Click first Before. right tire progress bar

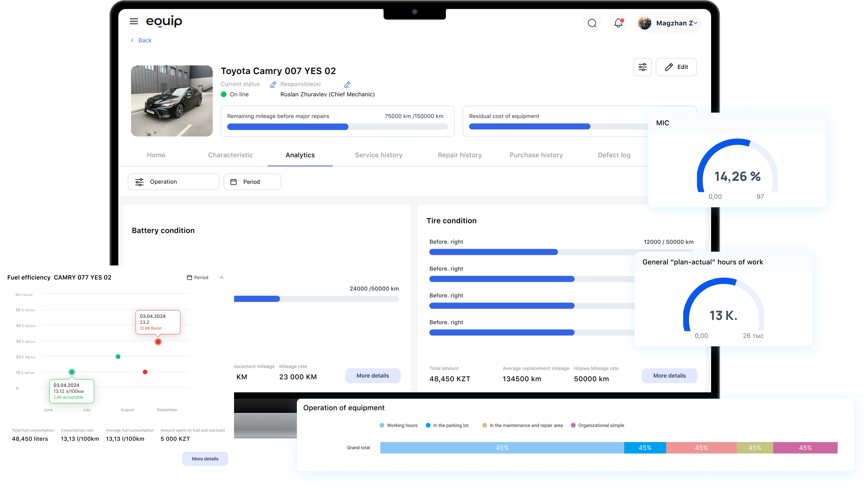point(561,252)
